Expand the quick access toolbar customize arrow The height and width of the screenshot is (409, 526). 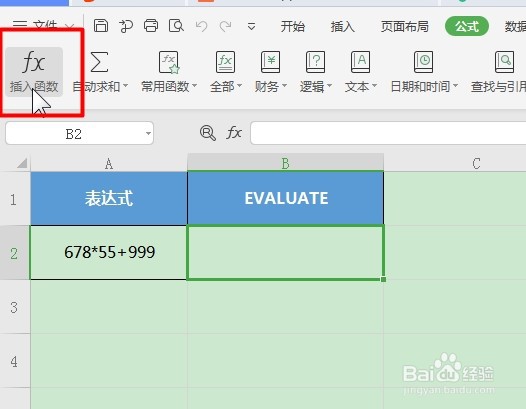click(251, 26)
